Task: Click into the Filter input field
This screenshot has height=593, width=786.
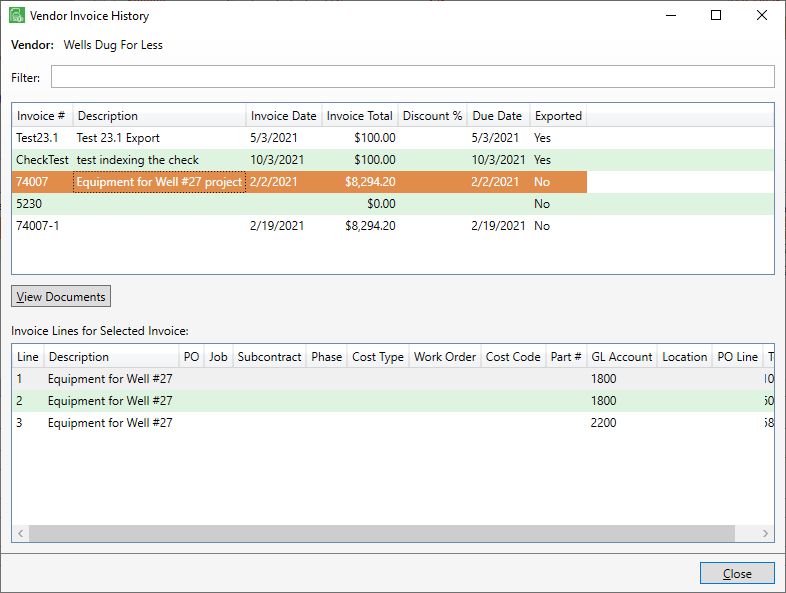Action: tap(413, 77)
